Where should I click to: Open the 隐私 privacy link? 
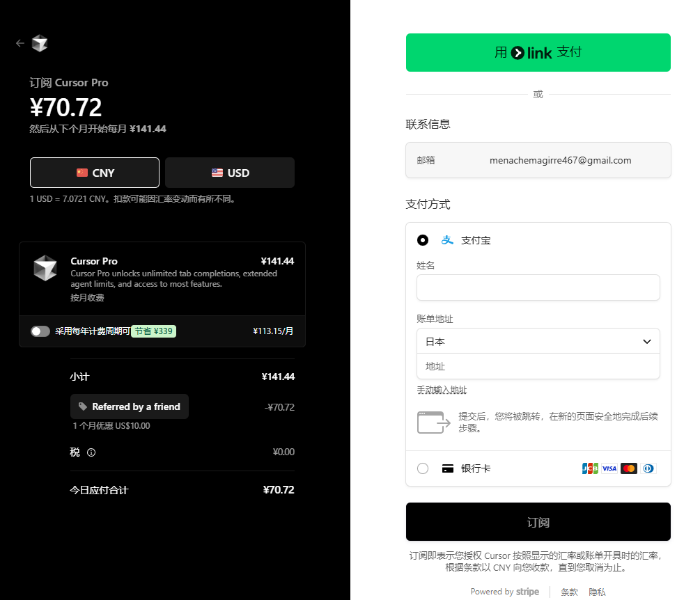(597, 592)
